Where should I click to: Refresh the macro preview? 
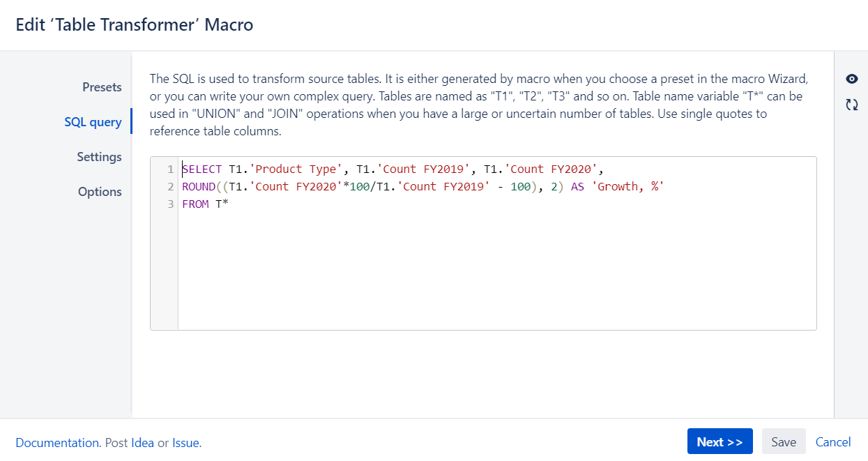point(851,104)
